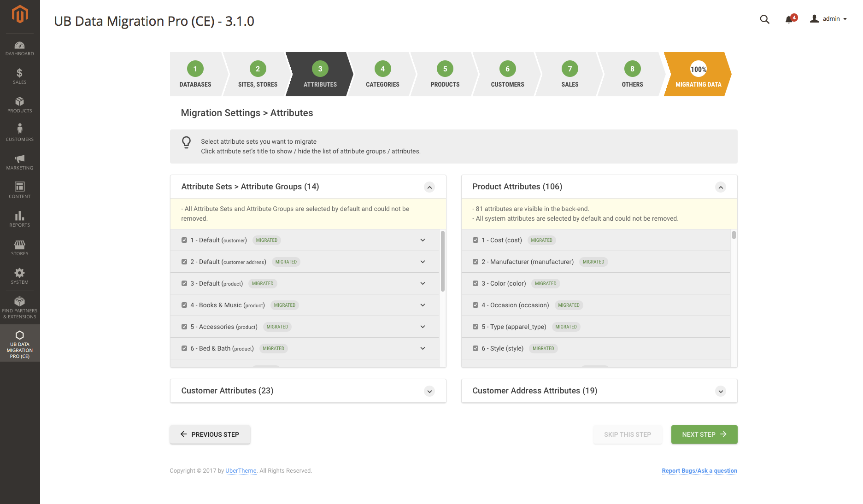Open Report Bugs/Ask a question link
Viewport: 863px width, 504px height.
coord(699,471)
